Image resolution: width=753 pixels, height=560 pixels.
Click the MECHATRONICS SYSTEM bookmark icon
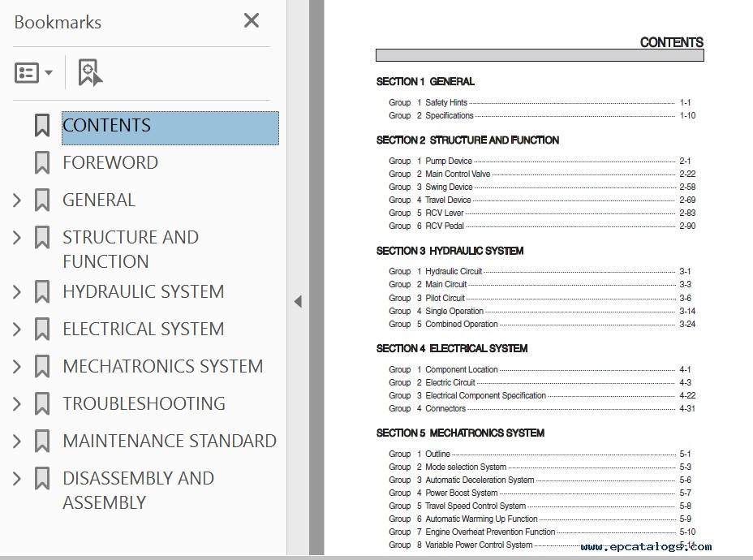tap(41, 367)
